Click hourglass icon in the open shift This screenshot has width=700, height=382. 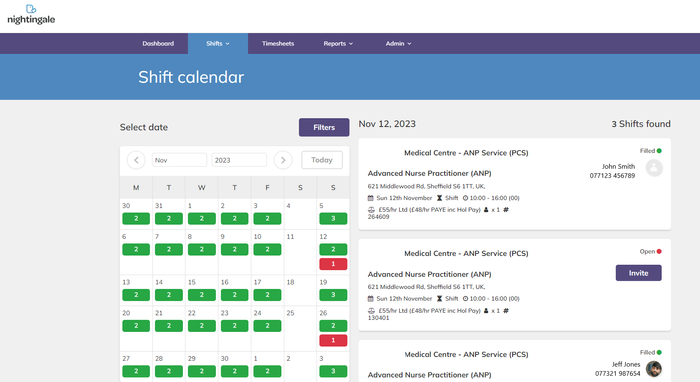click(x=439, y=299)
